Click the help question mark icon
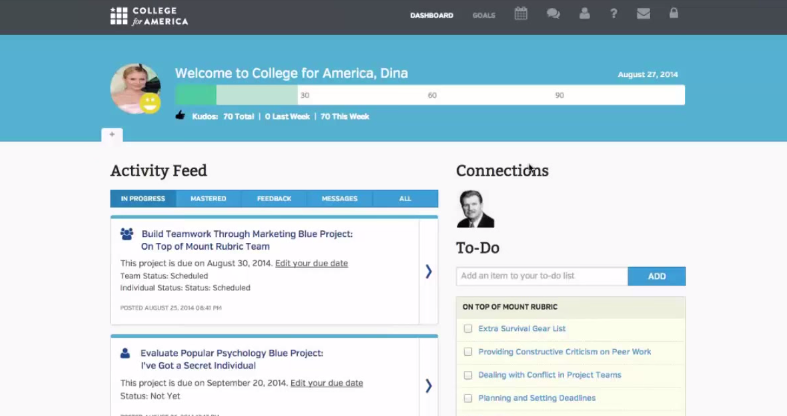Image resolution: width=787 pixels, height=416 pixels. point(613,14)
